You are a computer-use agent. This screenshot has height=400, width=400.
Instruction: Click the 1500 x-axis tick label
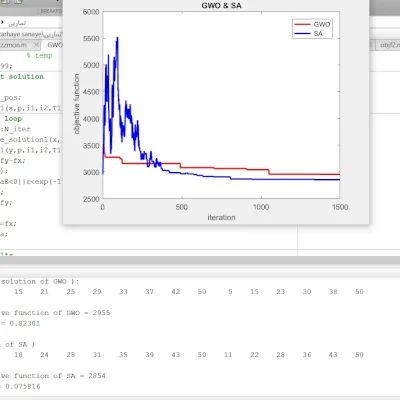click(x=340, y=207)
